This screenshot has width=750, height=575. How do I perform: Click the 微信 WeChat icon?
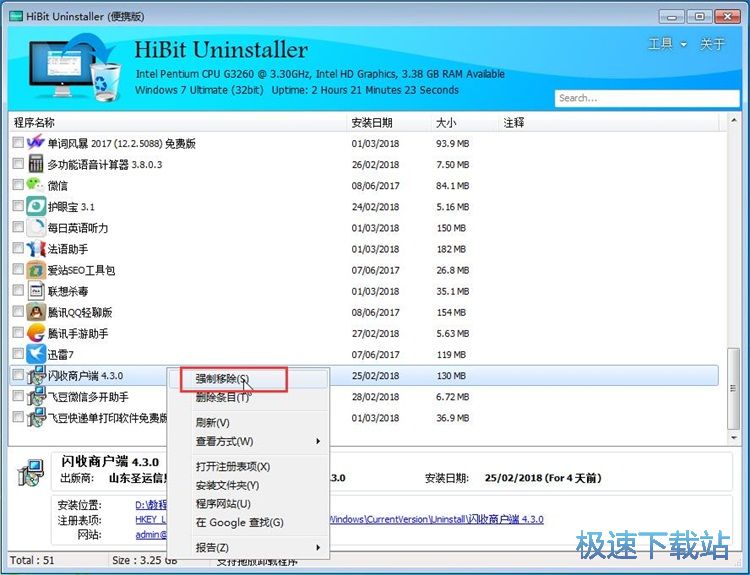coord(35,184)
